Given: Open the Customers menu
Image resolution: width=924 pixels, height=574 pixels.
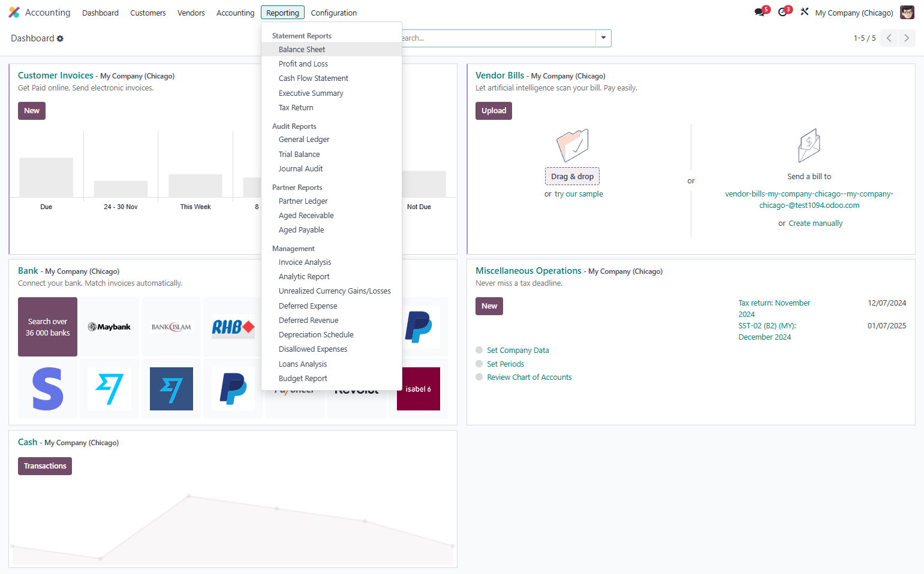Looking at the screenshot, I should pyautogui.click(x=148, y=13).
